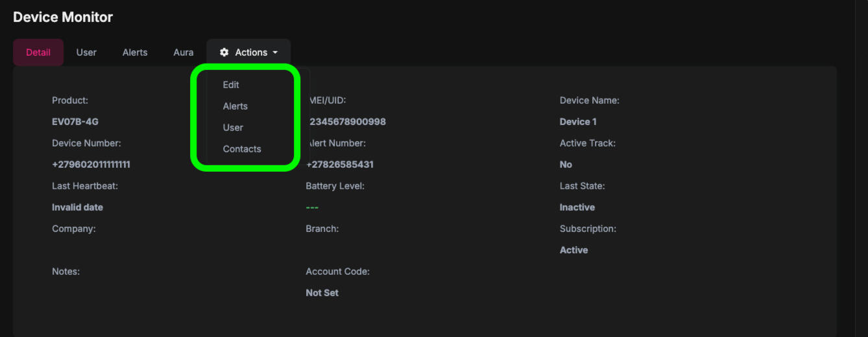The height and width of the screenshot is (337, 868).
Task: Click the device name value Device 1
Action: pos(578,122)
